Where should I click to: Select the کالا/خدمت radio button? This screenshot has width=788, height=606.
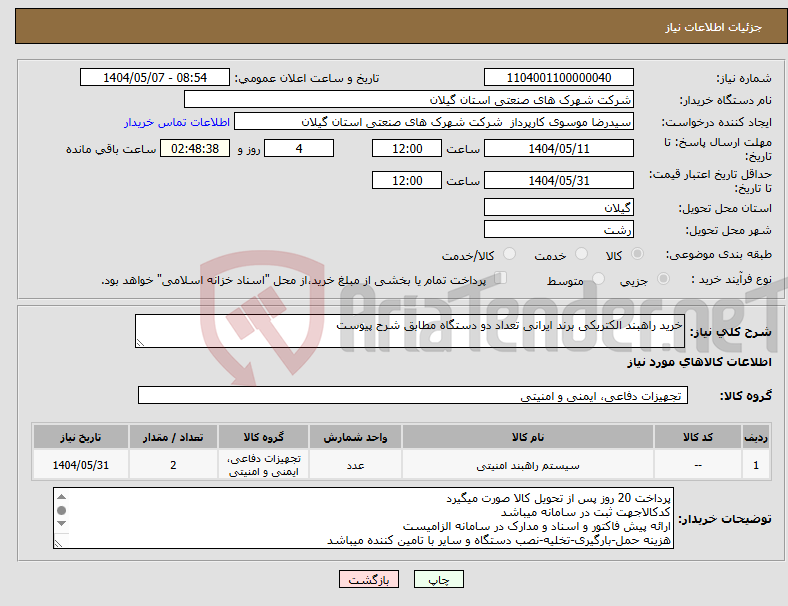pos(510,254)
